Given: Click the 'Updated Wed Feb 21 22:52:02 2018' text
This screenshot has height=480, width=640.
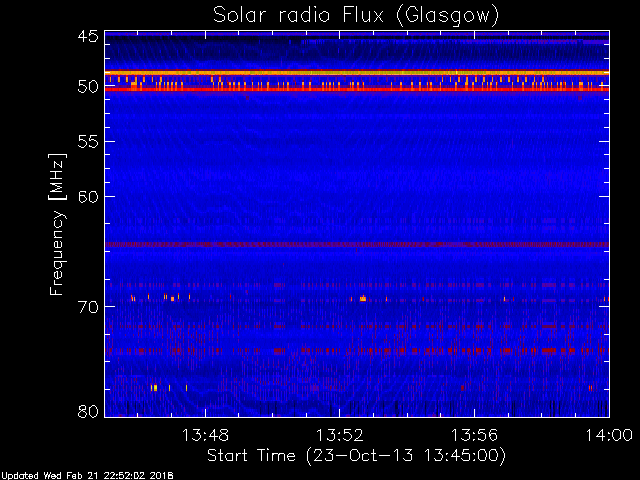Looking at the screenshot, I should (87, 476).
